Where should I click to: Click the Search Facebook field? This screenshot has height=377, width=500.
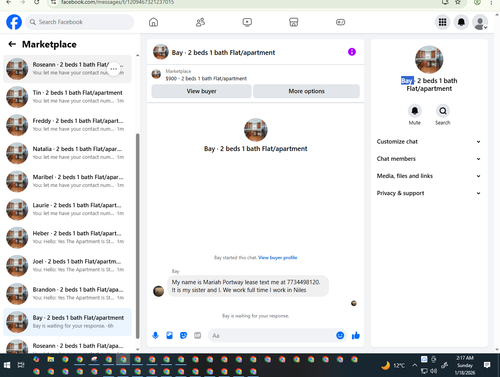coord(80,22)
